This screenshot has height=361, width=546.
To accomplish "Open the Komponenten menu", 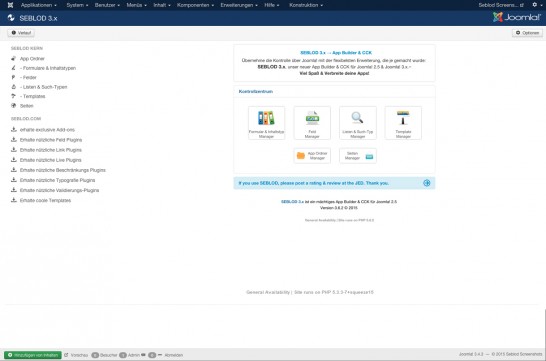I will (195, 5).
